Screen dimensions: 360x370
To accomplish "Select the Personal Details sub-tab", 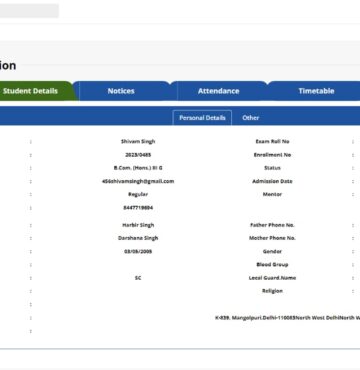I will click(x=202, y=118).
